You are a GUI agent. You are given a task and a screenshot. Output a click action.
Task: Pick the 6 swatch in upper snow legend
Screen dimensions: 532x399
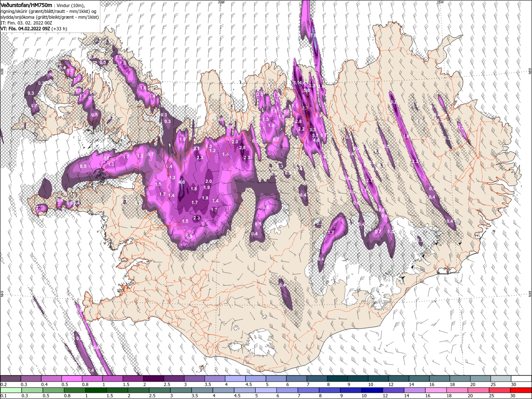coord(296,379)
